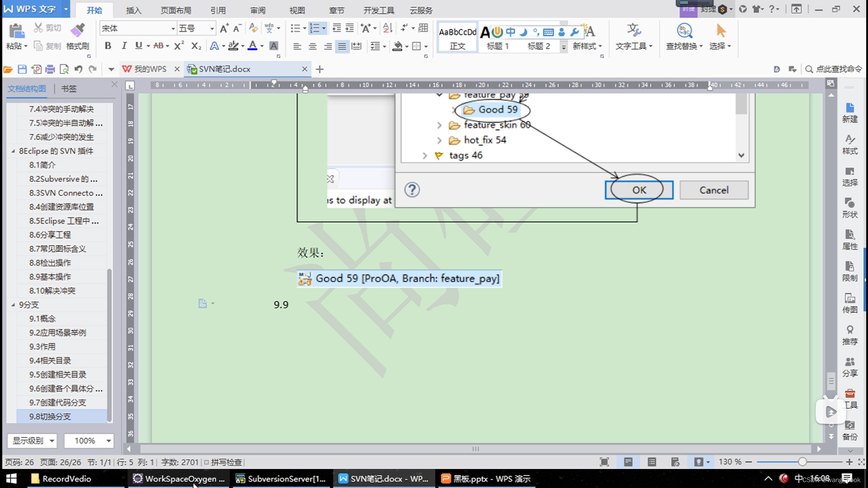Collapse the 9分支 outline section

pyautogui.click(x=13, y=305)
